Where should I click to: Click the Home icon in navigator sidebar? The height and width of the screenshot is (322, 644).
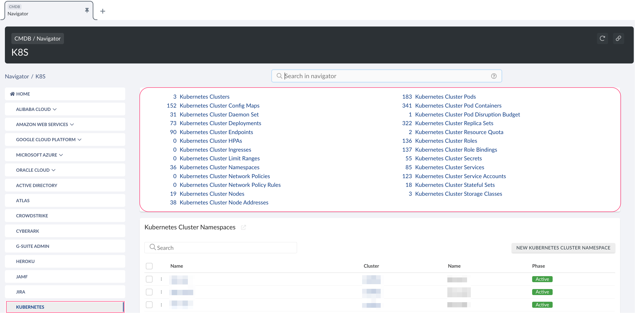click(12, 94)
